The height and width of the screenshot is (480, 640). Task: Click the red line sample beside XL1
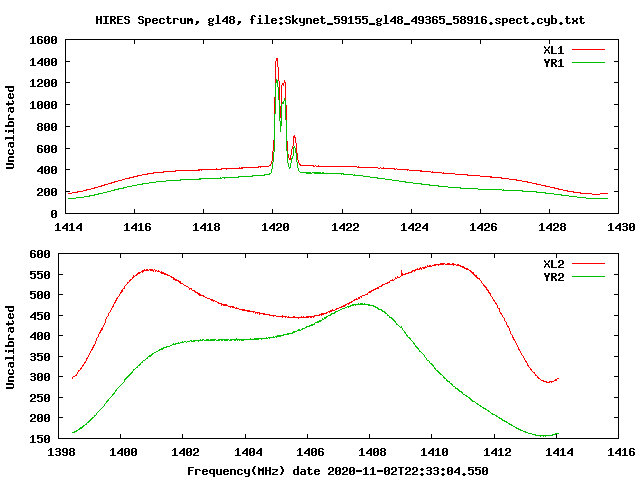588,50
